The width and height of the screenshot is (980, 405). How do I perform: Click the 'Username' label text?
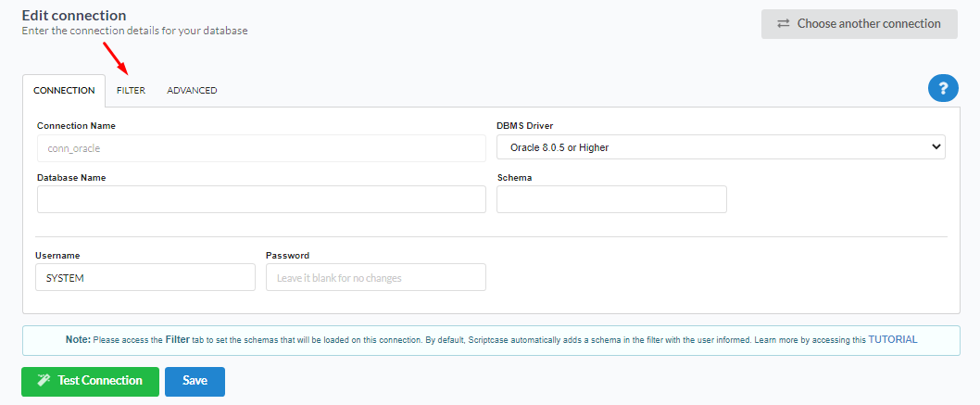point(57,256)
